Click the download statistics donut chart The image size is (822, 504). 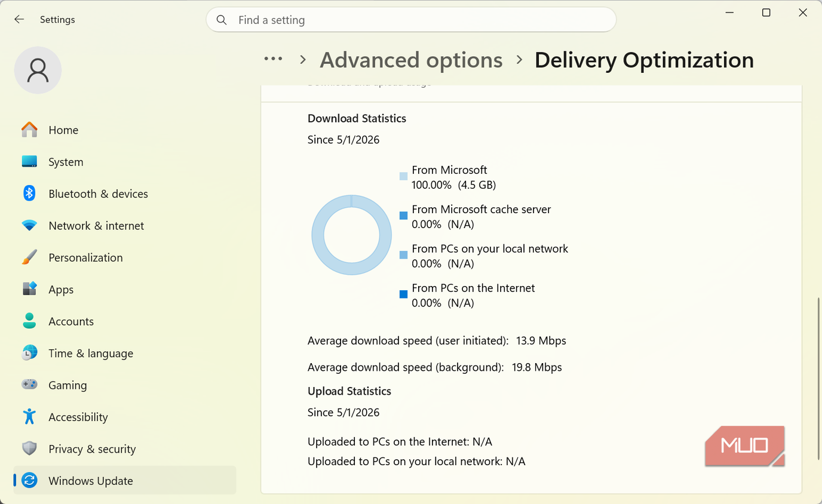[351, 235]
